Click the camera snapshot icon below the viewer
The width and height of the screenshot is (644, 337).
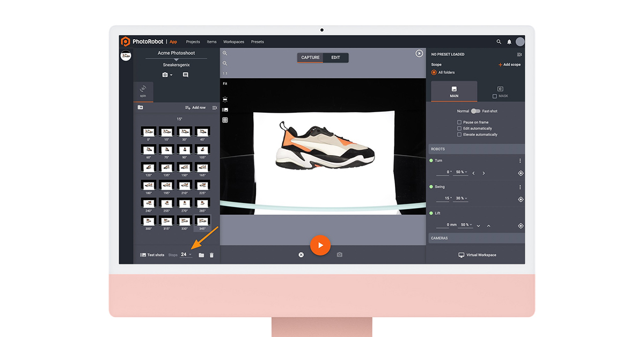coord(340,254)
